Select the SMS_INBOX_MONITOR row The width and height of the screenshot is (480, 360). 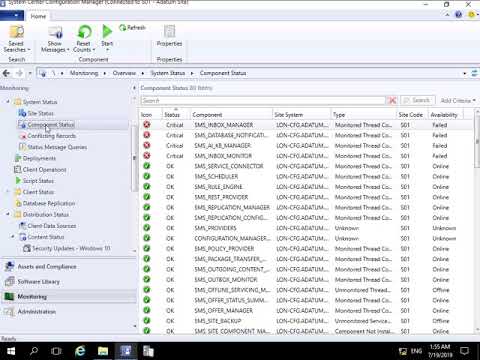point(306,156)
